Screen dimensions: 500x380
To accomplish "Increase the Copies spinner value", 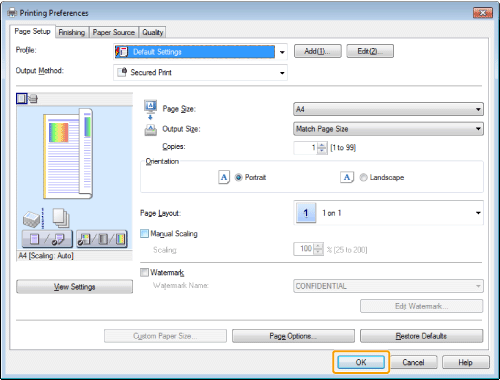I will [322, 145].
